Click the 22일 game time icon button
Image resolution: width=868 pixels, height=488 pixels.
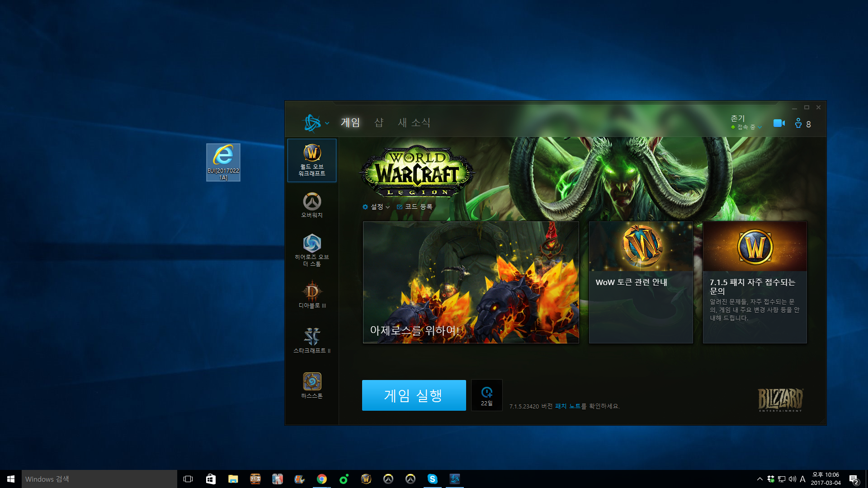click(486, 395)
